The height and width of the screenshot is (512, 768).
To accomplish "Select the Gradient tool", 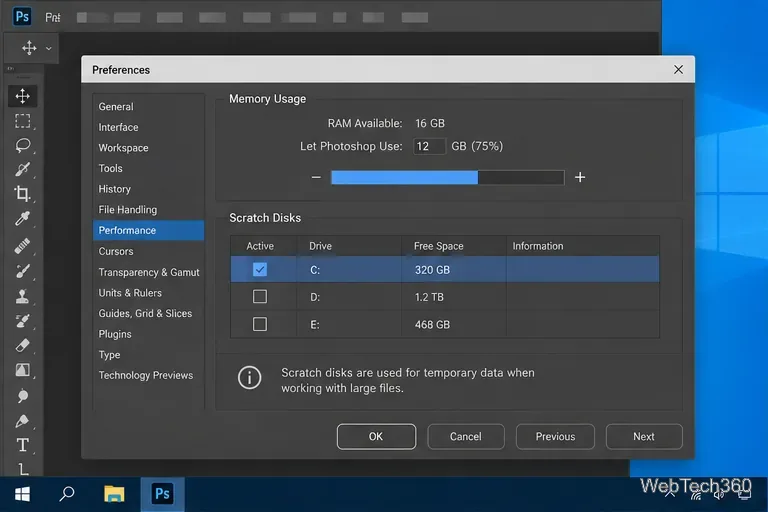I will (x=23, y=370).
